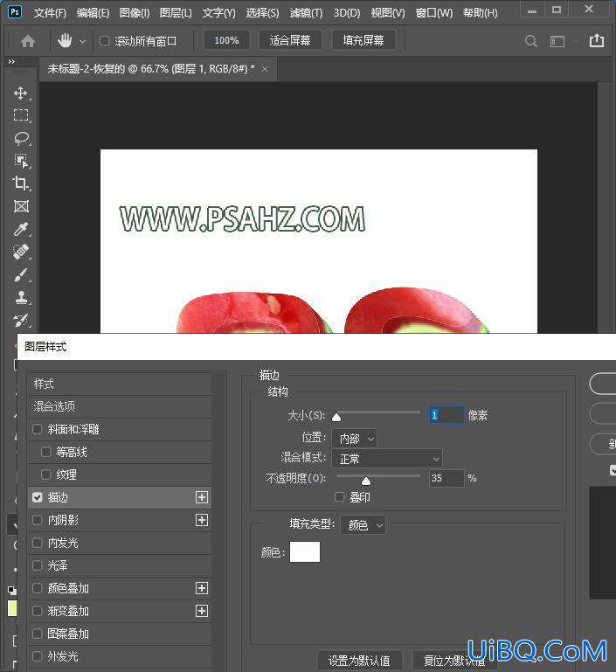The image size is (616, 672).
Task: Add another 描边 effect with plus icon
Action: click(202, 497)
